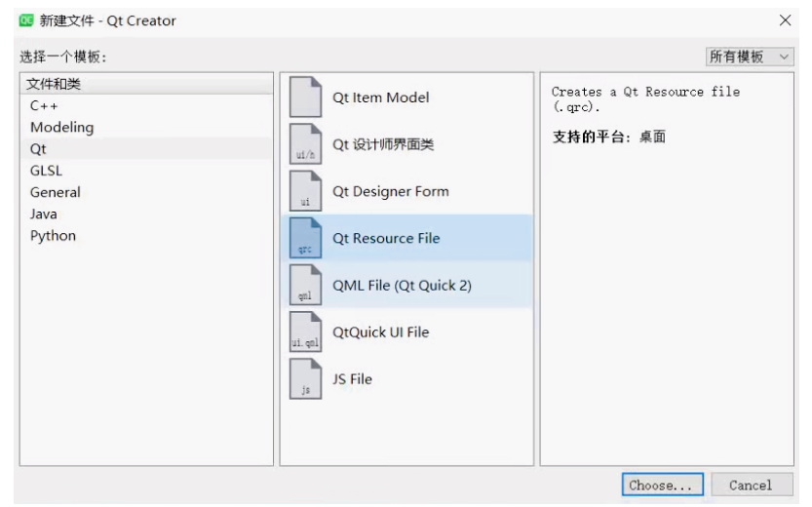This screenshot has height=507, width=812.
Task: Choose the QtQuick UI File template label
Action: 380,332
